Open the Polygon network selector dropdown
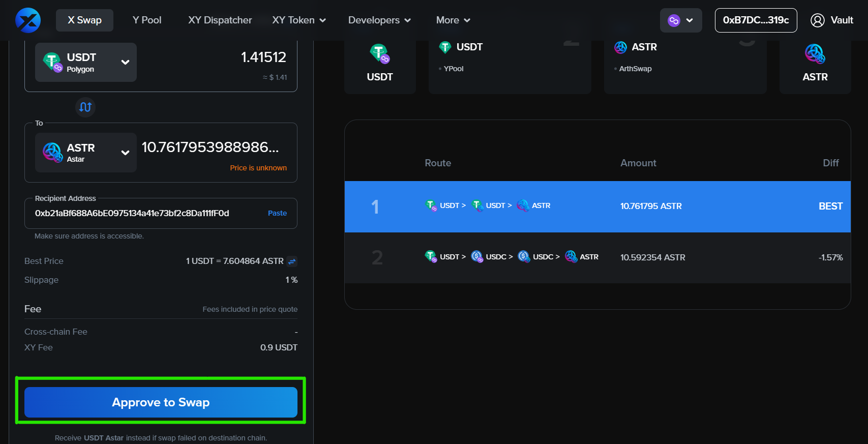Image resolution: width=868 pixels, height=444 pixels. [681, 20]
